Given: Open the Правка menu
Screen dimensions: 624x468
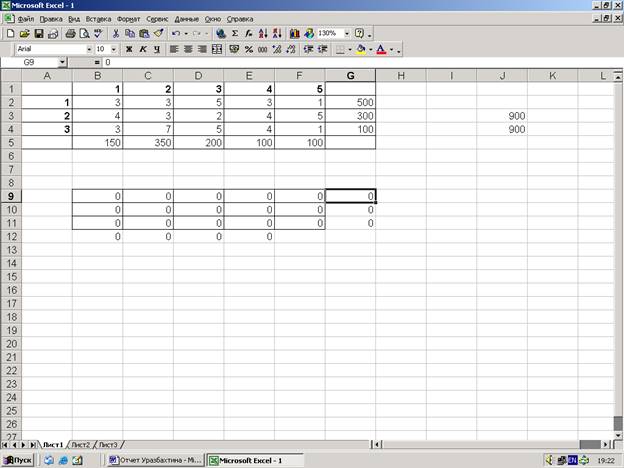Looking at the screenshot, I should (51, 19).
